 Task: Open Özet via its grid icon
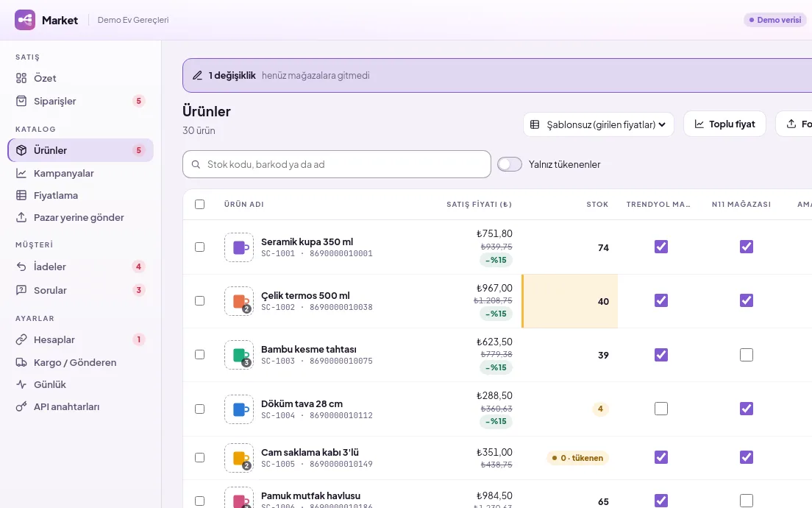pyautogui.click(x=21, y=78)
